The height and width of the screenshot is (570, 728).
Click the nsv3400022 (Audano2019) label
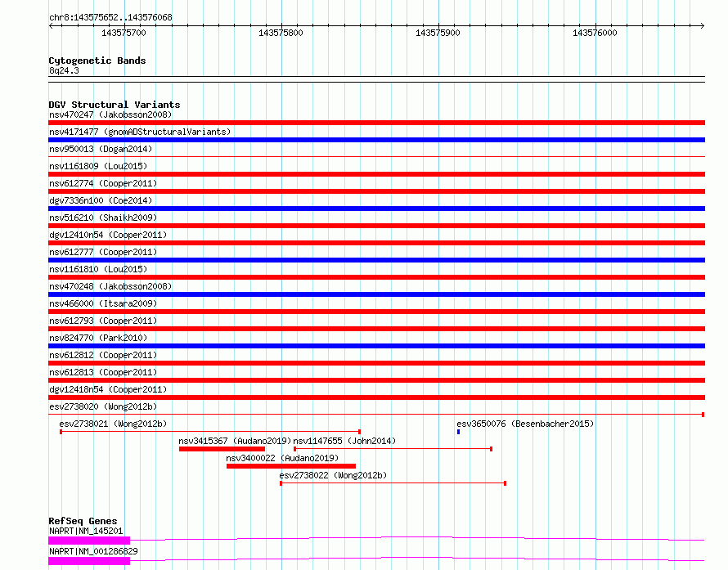pos(282,458)
